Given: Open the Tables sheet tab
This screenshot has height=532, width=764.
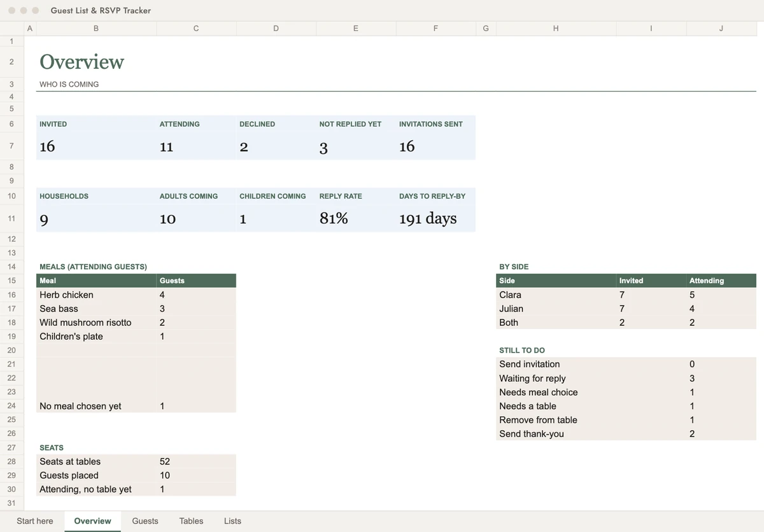Looking at the screenshot, I should pos(191,521).
